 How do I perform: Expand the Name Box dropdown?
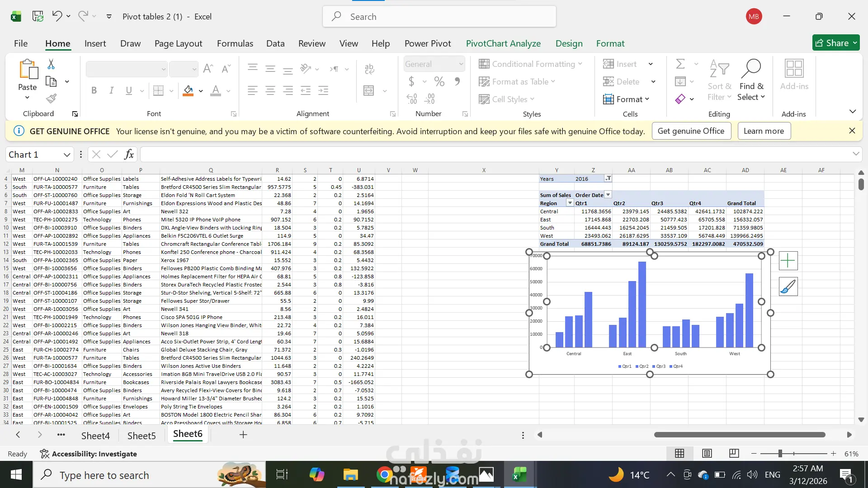[x=67, y=155]
